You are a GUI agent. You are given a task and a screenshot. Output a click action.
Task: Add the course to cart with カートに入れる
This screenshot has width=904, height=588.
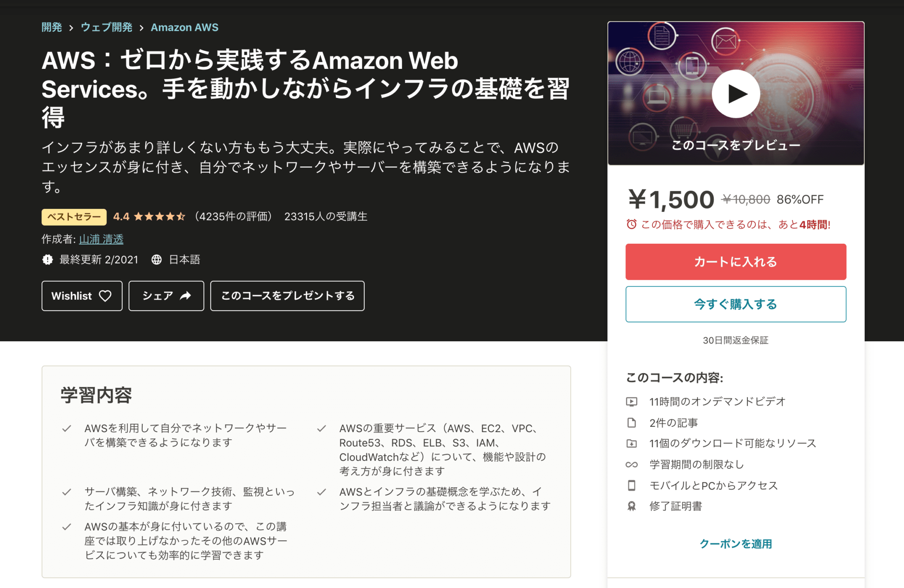(735, 261)
